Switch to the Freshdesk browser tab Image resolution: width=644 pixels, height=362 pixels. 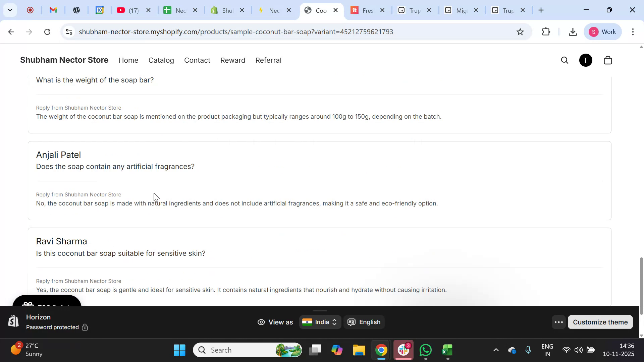tap(367, 10)
